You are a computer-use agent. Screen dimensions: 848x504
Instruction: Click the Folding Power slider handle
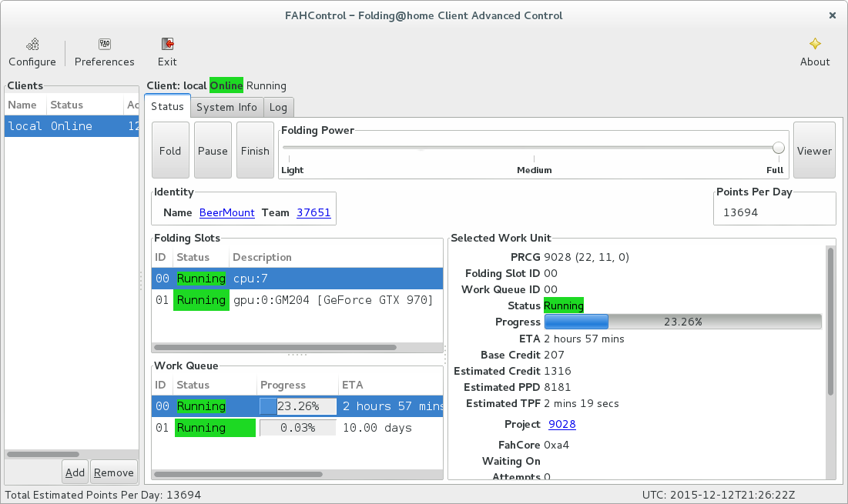pos(778,148)
